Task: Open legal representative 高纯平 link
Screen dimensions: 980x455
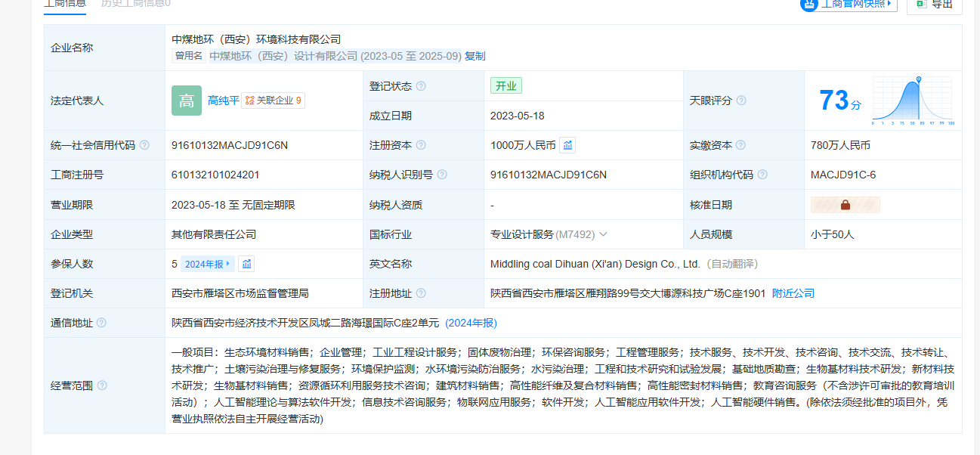Action: (x=224, y=101)
